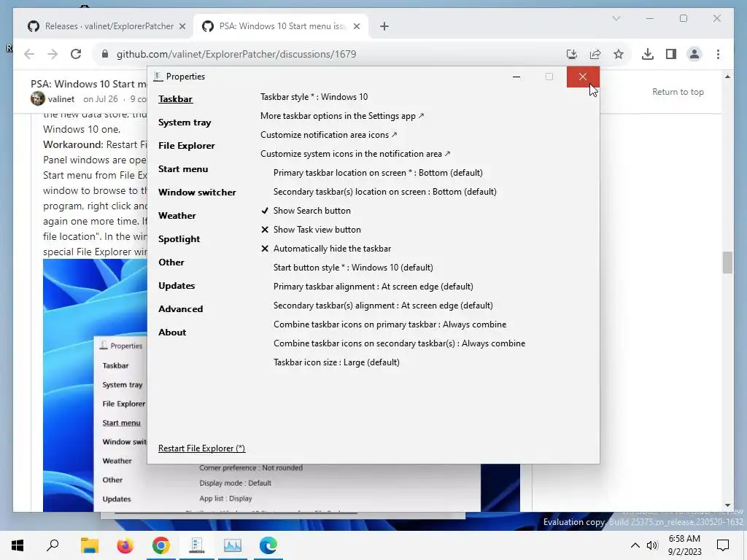This screenshot has width=747, height=560.
Task: Open the Chrome profile avatar
Action: tap(694, 54)
